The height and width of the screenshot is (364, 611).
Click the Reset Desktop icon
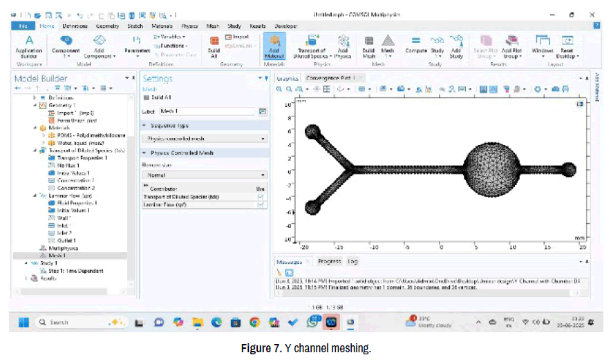coord(567,45)
